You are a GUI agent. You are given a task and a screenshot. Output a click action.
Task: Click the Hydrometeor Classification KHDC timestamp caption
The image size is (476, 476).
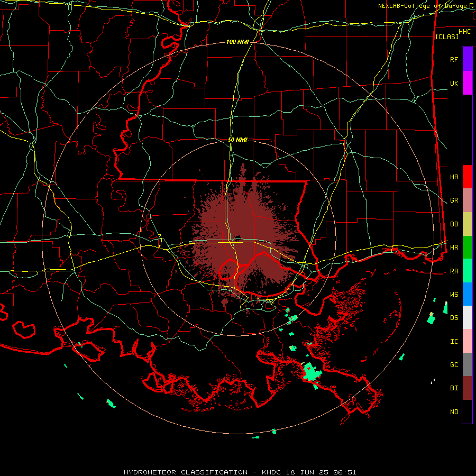240,472
